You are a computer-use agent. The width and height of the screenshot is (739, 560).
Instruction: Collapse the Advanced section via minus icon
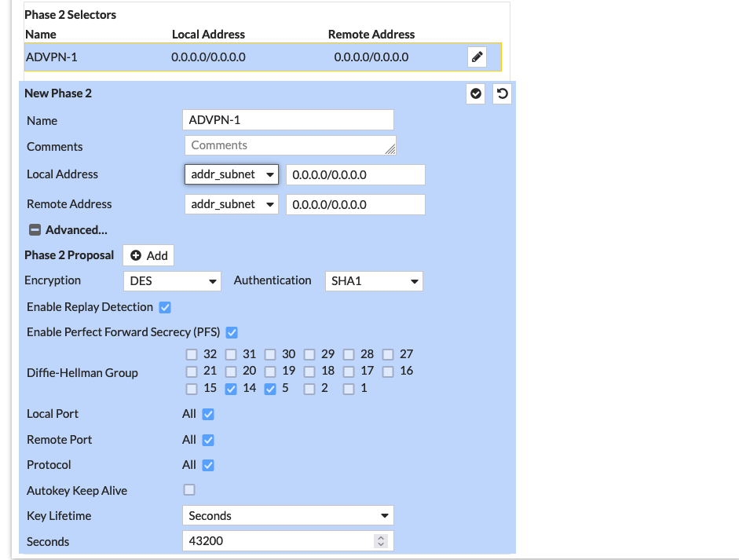tap(35, 230)
